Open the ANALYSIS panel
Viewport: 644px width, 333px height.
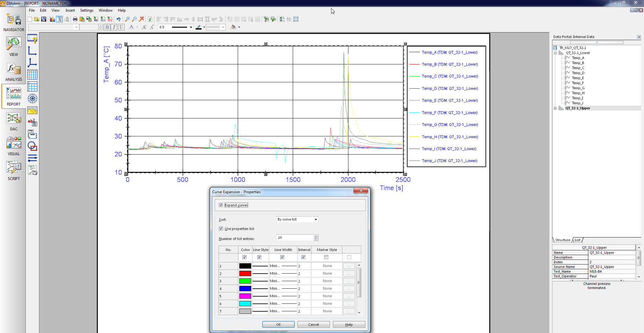click(14, 72)
